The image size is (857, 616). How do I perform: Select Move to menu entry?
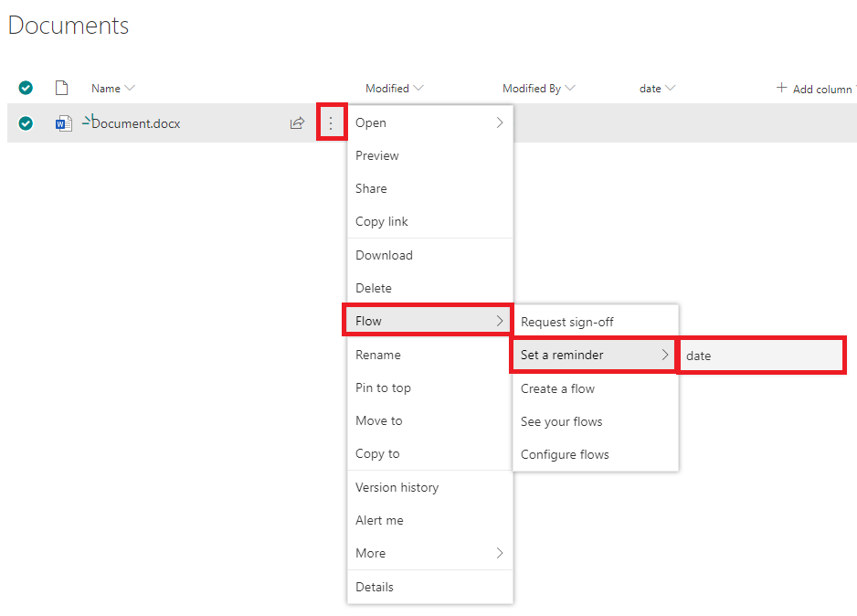point(430,420)
